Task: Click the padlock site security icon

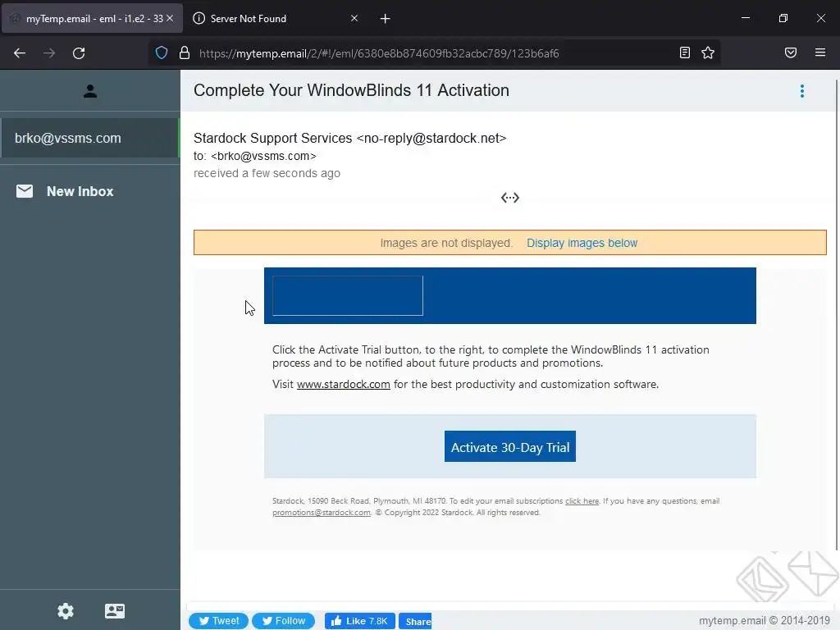Action: pos(185,52)
